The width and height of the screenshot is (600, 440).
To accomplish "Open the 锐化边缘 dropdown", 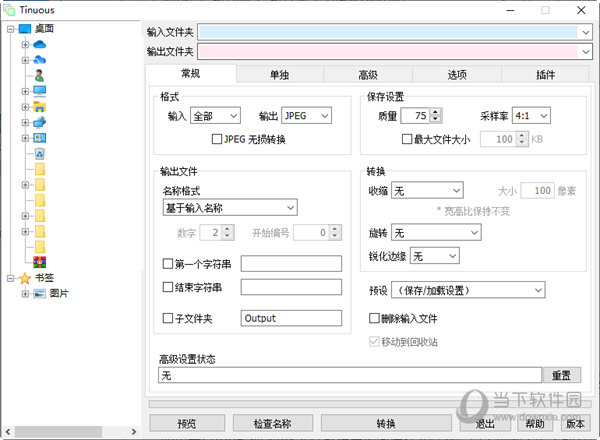I will (x=435, y=256).
